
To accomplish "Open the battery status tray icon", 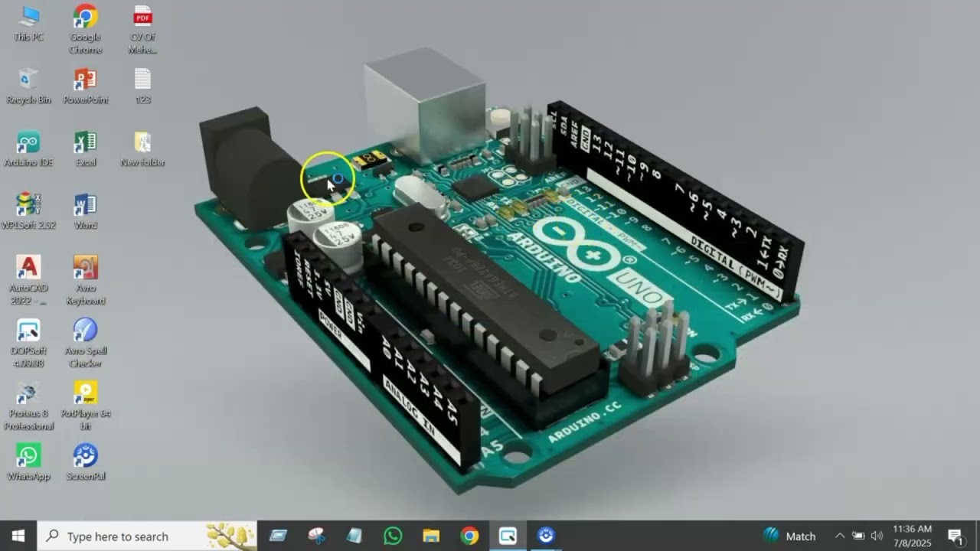I will pyautogui.click(x=858, y=536).
